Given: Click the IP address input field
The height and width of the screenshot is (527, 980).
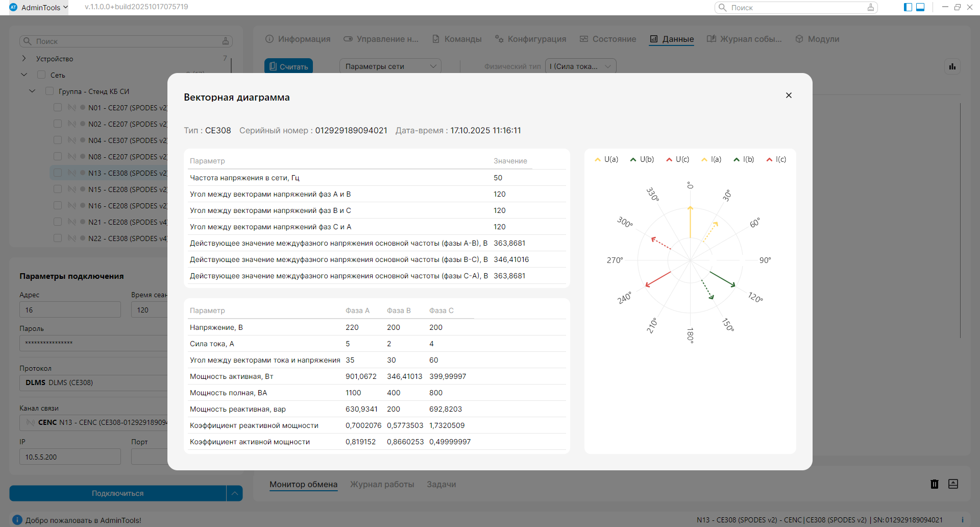Looking at the screenshot, I should (x=70, y=457).
